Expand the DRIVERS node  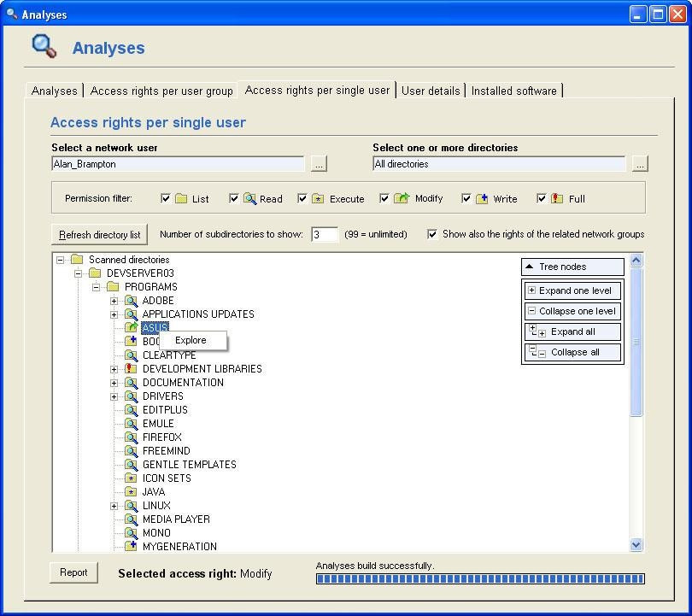click(114, 396)
